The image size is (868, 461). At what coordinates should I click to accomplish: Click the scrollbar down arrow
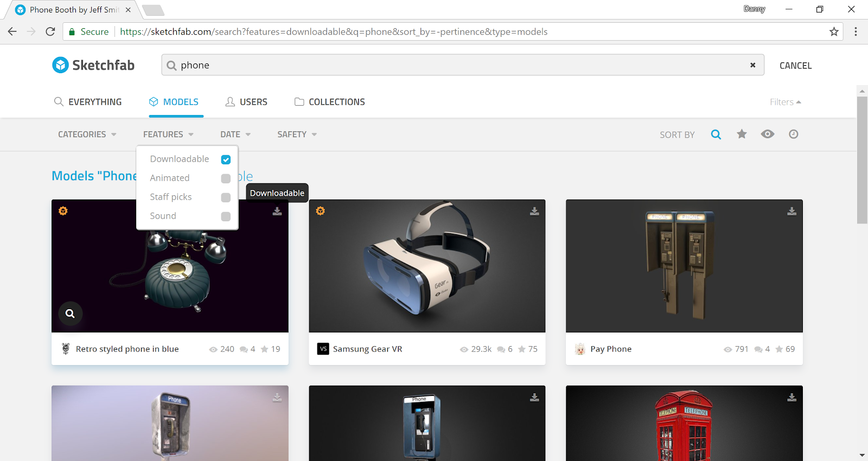click(x=862, y=455)
